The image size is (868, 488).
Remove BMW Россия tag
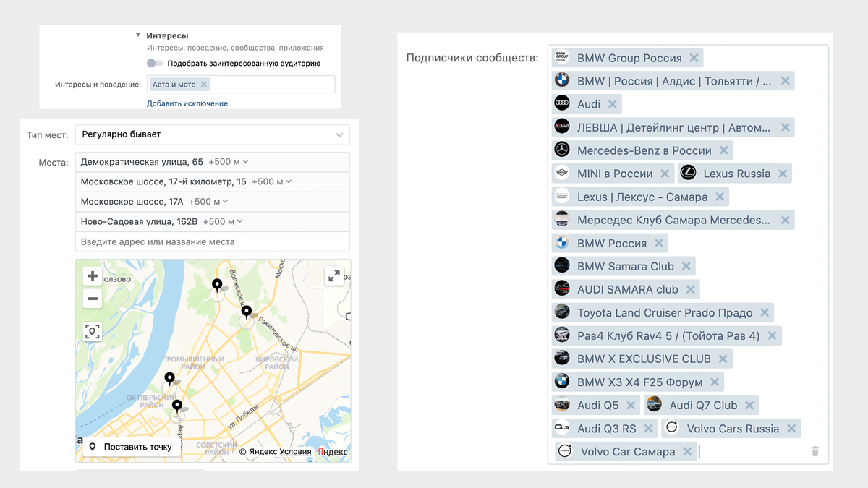point(658,243)
